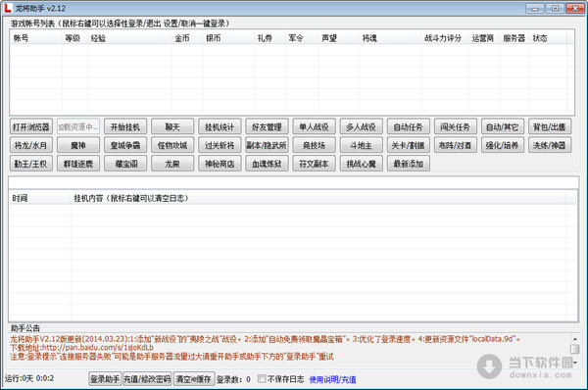
Task: Click the 闯关任务 button
Action: click(456, 126)
